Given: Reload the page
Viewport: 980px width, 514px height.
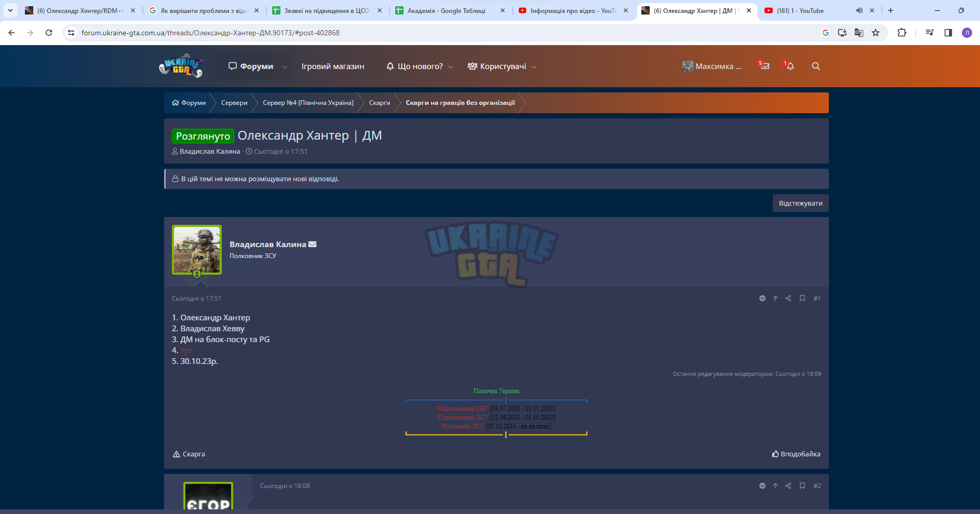Looking at the screenshot, I should tap(49, 33).
